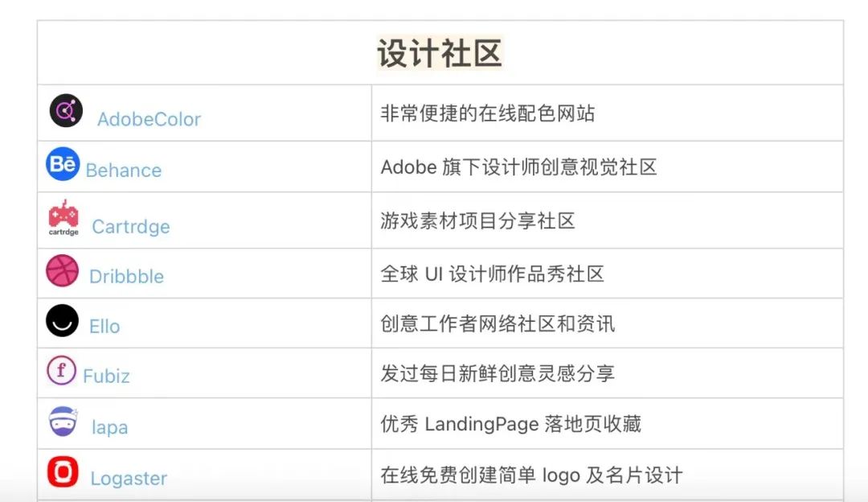This screenshot has height=502, width=868.
Task: Open the AdobeColor link
Action: tap(149, 119)
